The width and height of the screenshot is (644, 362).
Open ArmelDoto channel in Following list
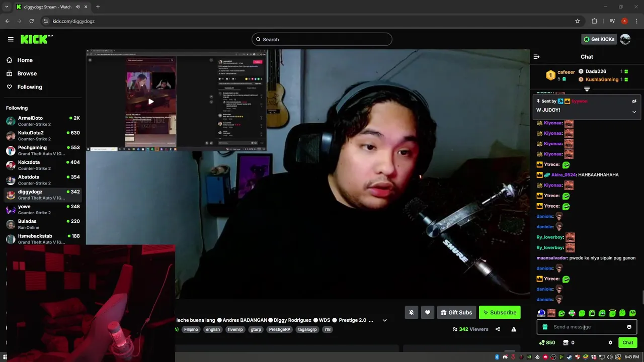(43, 121)
